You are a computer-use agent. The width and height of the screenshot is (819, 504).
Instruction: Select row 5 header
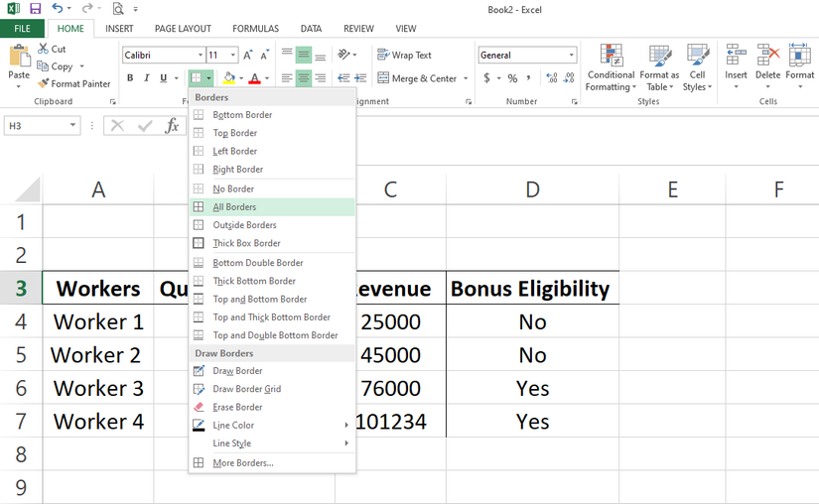[x=21, y=355]
